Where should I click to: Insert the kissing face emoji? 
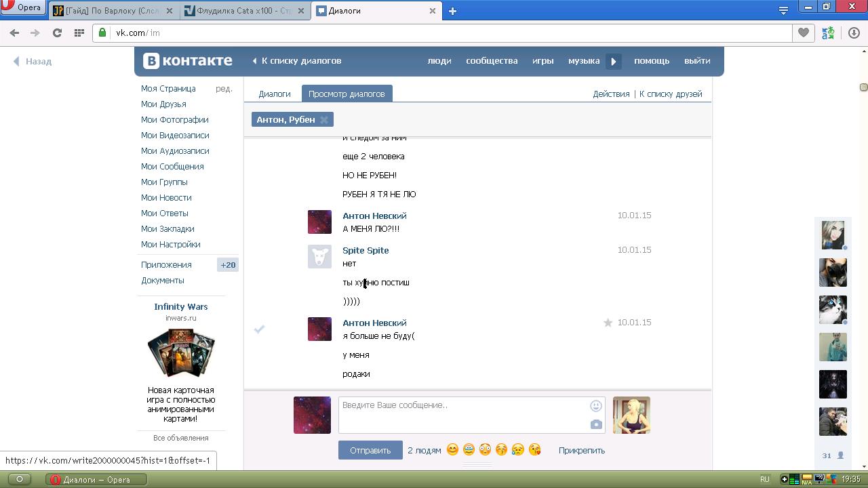(502, 449)
